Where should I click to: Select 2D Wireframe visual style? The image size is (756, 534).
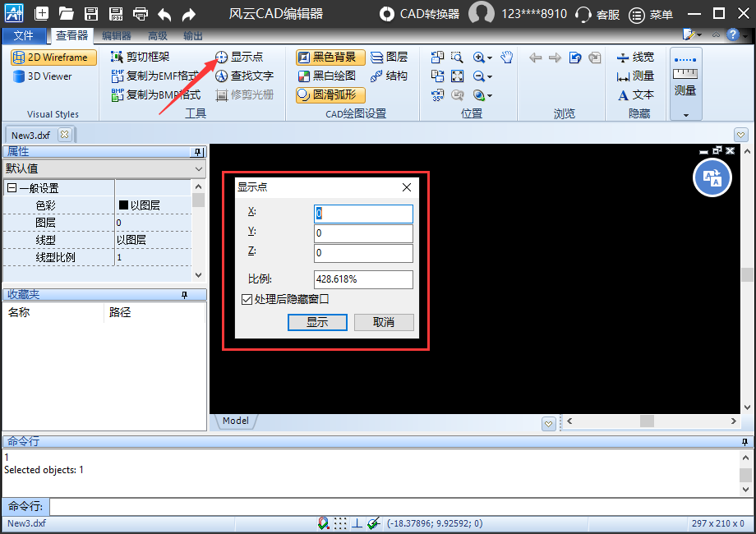click(x=53, y=58)
